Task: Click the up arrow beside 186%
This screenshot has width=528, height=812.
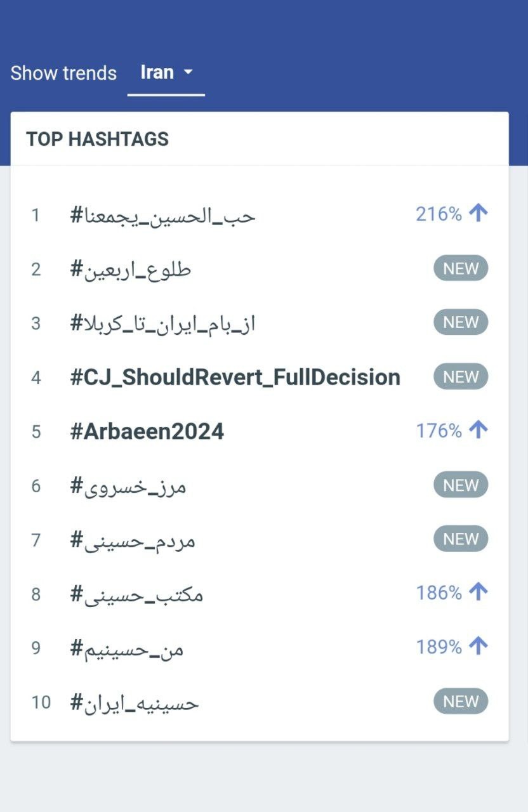Action: (478, 593)
